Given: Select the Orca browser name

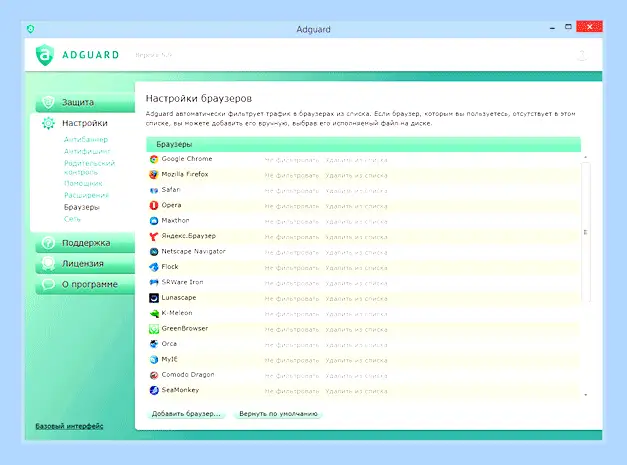Looking at the screenshot, I should pyautogui.click(x=169, y=344).
